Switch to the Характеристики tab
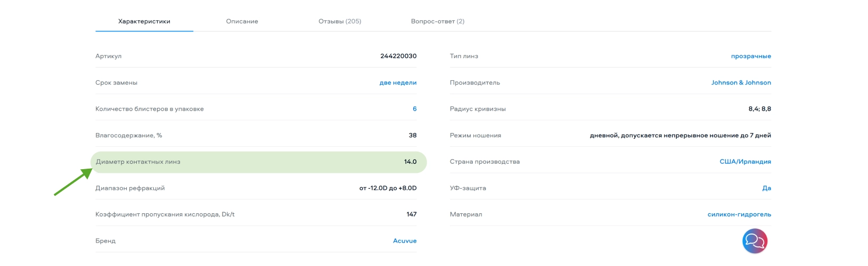The height and width of the screenshot is (266, 868). point(144,21)
